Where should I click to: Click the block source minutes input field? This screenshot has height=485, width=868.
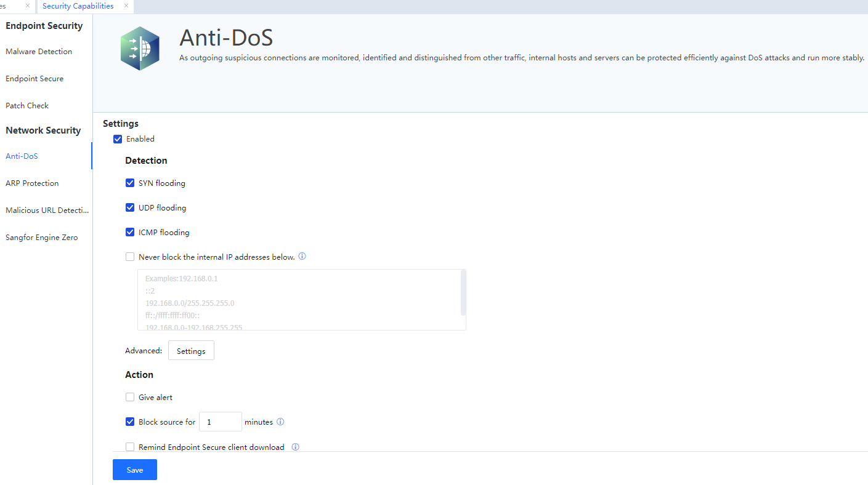[x=220, y=422]
